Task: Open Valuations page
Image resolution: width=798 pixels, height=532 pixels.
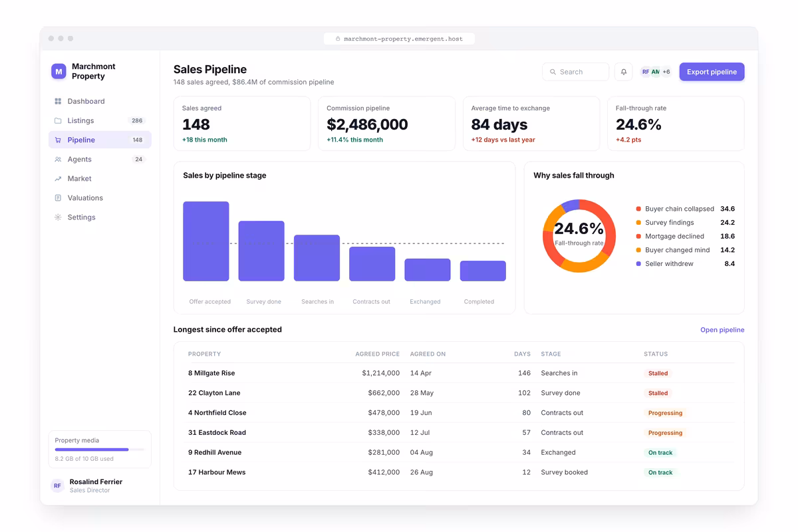Action: coord(100,198)
